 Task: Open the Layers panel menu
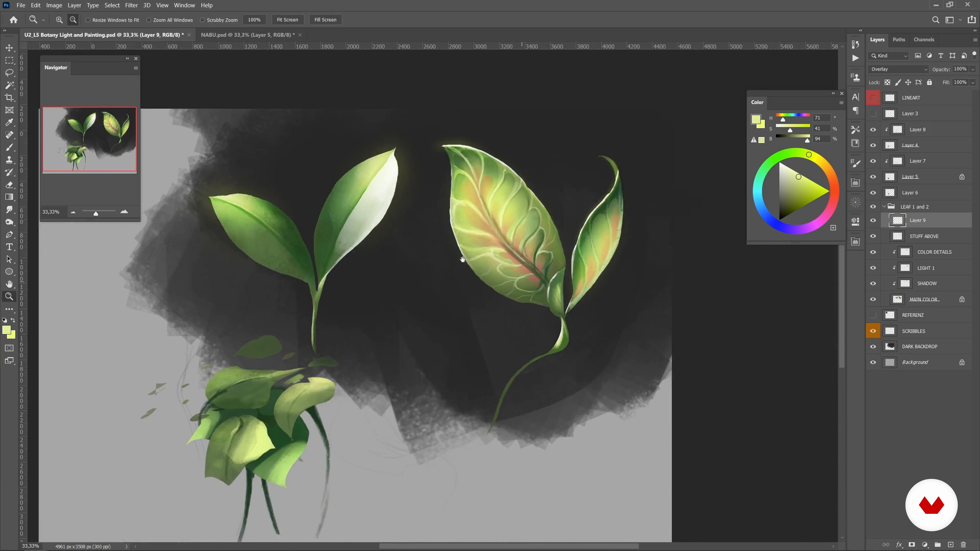(975, 40)
